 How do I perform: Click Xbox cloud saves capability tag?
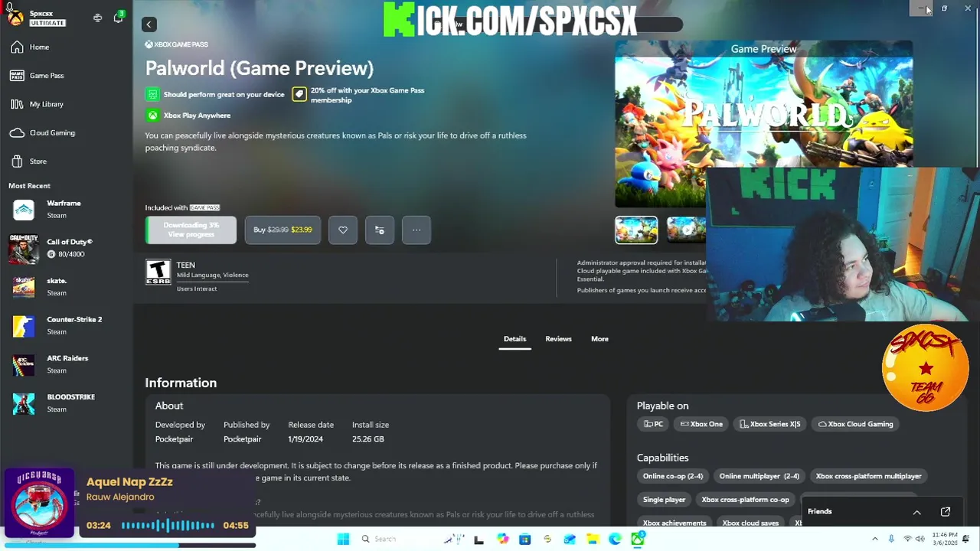click(x=750, y=523)
